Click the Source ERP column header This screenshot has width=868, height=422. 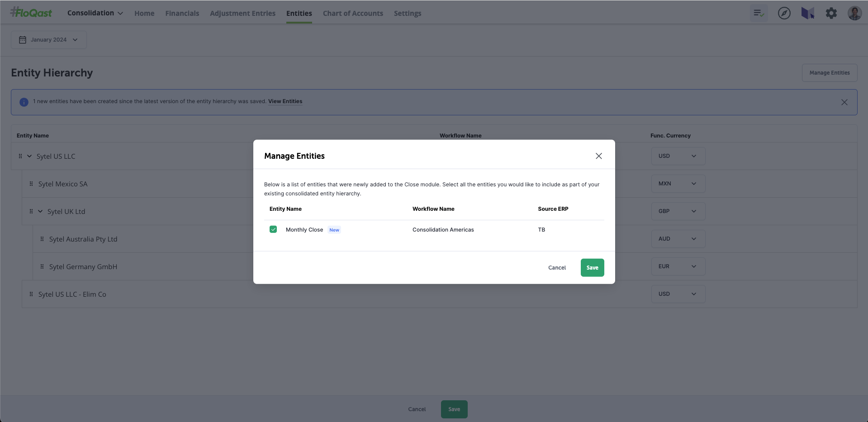(553, 209)
